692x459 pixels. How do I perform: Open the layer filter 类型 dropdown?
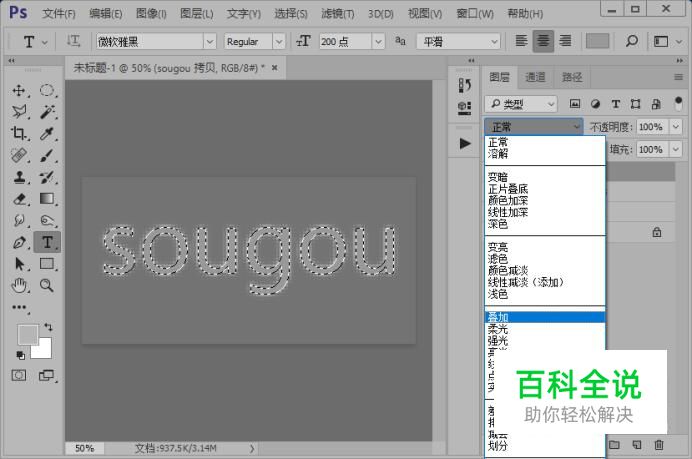pyautogui.click(x=521, y=104)
